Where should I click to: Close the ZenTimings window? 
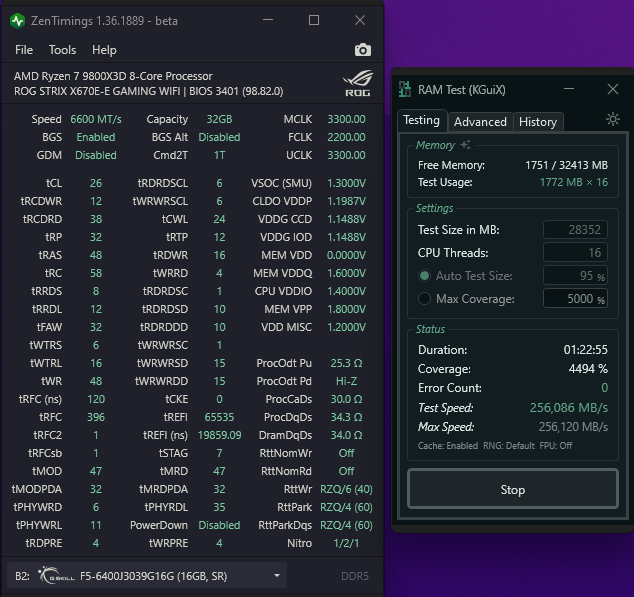click(x=360, y=20)
